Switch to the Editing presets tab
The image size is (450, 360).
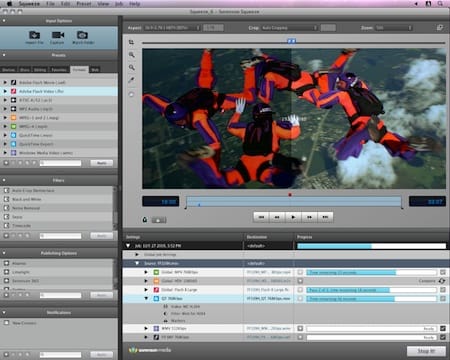[40, 69]
